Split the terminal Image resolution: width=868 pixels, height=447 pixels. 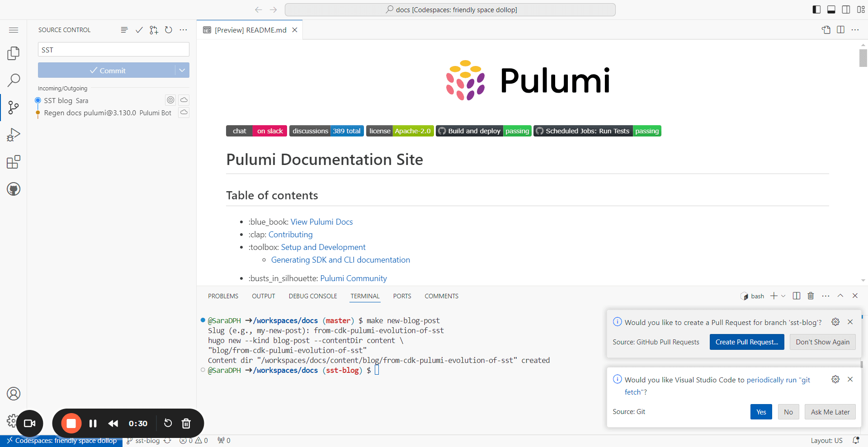797,296
